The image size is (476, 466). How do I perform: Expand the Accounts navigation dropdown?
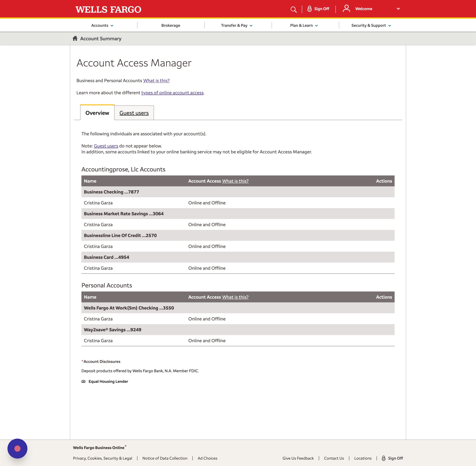click(x=102, y=25)
